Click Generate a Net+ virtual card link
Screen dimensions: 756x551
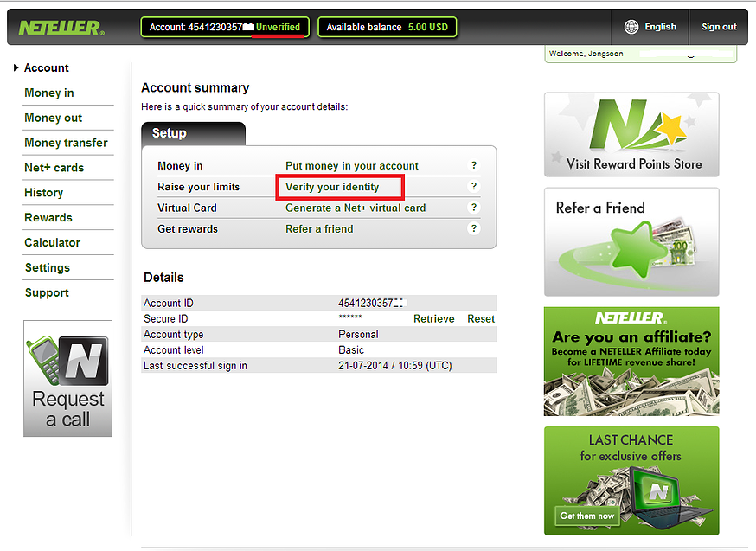click(x=356, y=208)
